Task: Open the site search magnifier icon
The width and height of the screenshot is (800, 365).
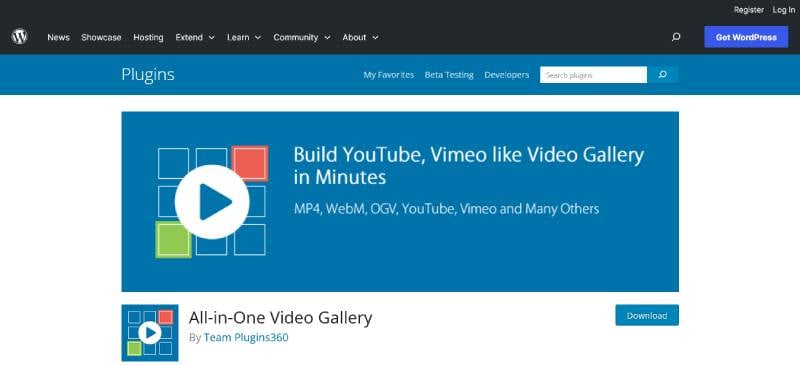Action: pyautogui.click(x=676, y=37)
